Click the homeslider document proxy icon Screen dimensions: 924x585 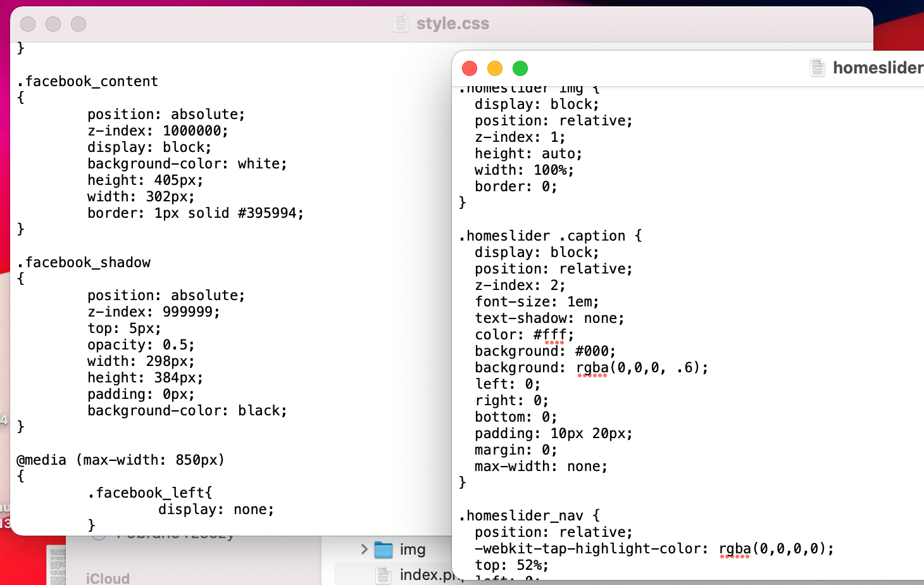(x=818, y=68)
